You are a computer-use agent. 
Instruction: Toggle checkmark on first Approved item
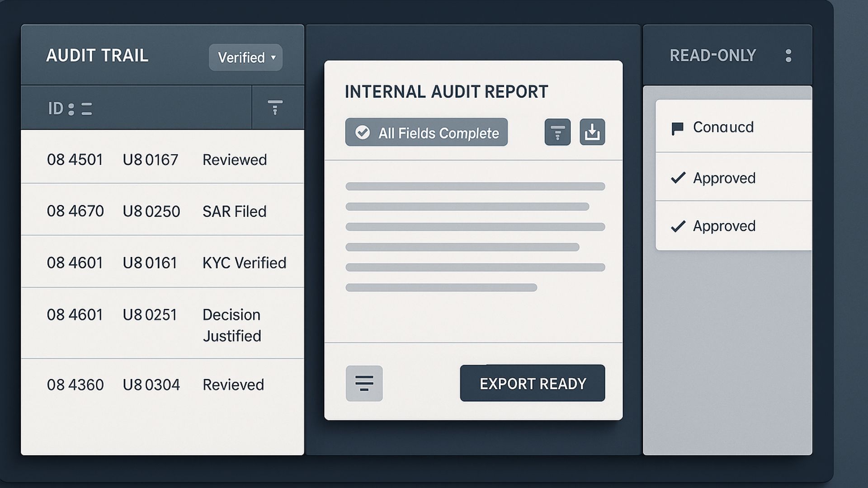678,178
